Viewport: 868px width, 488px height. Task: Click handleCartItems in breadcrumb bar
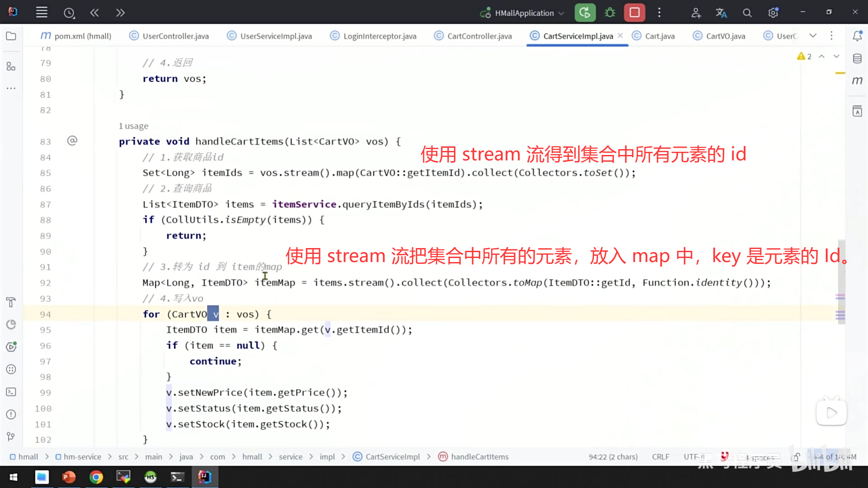coord(480,457)
